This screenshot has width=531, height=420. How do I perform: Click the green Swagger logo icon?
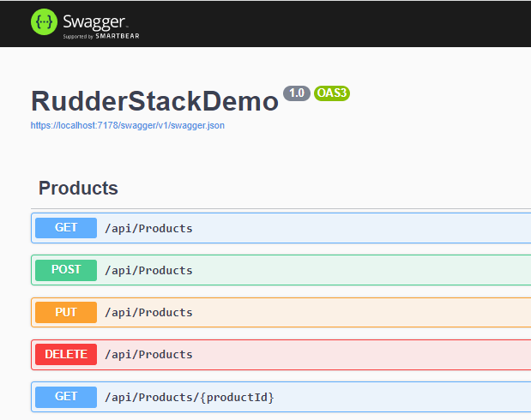(44, 22)
